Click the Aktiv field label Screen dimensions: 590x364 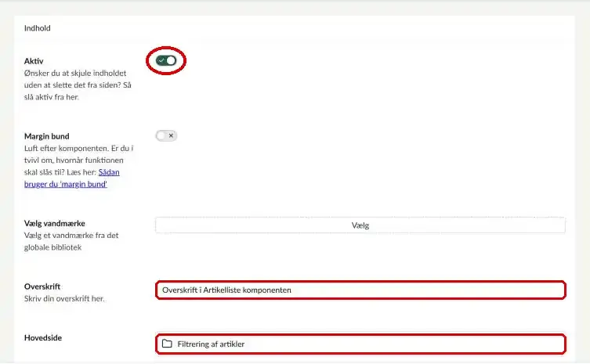[x=34, y=61]
